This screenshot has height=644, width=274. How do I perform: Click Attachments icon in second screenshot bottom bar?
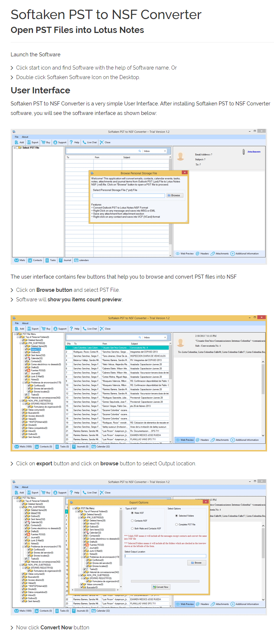(x=213, y=440)
